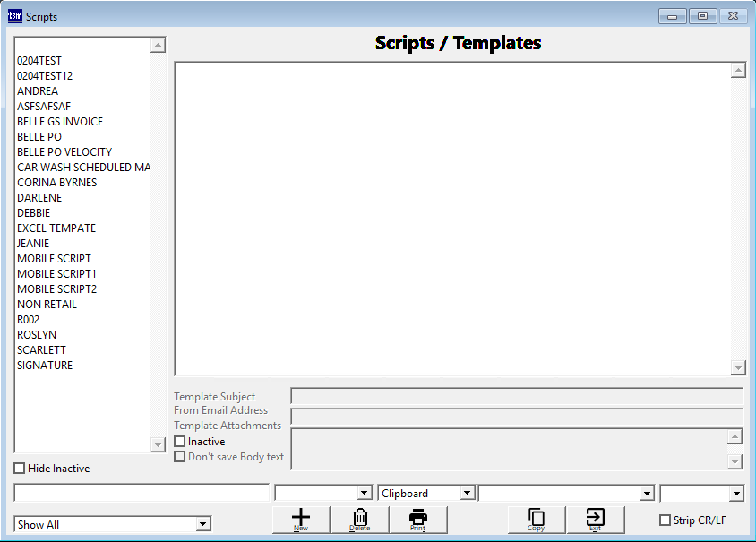Select CORINA BYRNES in script list

[56, 183]
